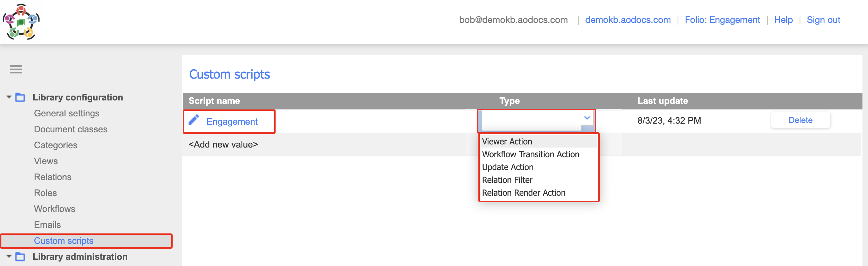
Task: Open the Engagement script link
Action: 232,122
